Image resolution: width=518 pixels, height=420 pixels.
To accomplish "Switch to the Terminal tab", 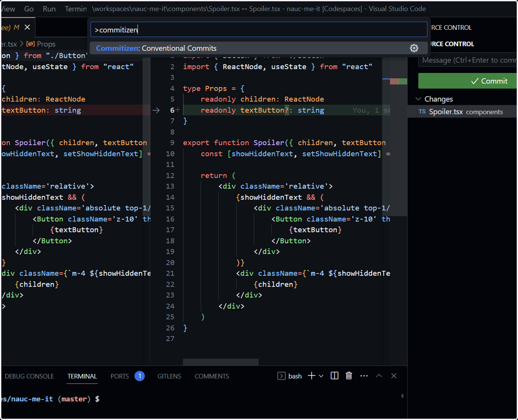I will pyautogui.click(x=82, y=376).
